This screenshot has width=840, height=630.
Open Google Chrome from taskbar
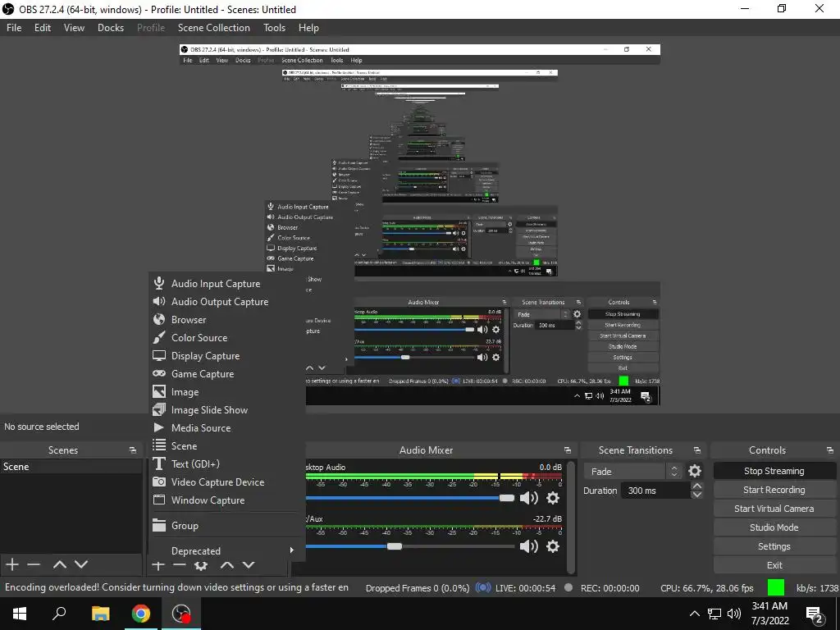click(141, 614)
